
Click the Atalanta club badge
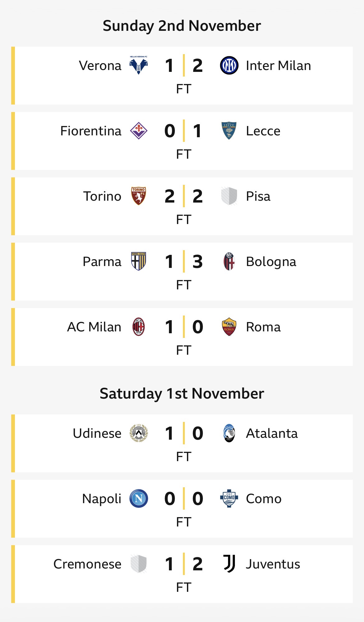pos(229,433)
